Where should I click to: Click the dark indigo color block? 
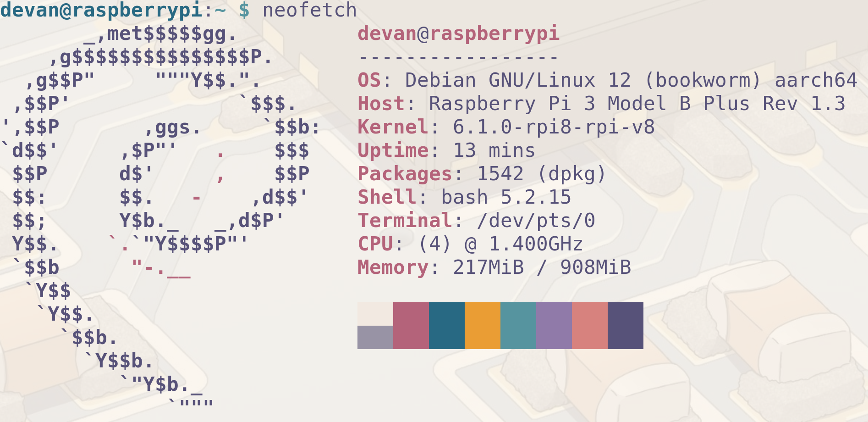(x=626, y=326)
